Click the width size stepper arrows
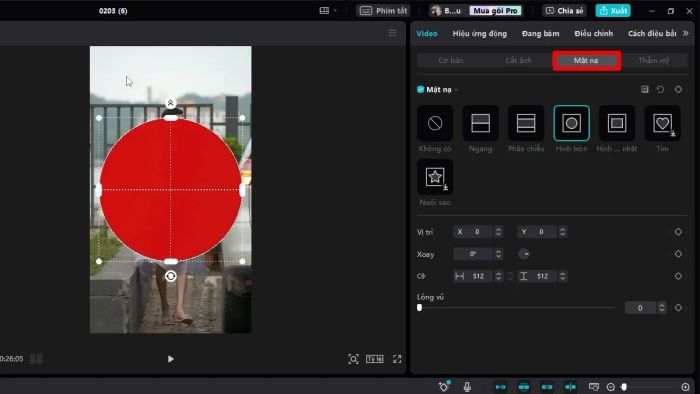Screen dimensions: 700x394 point(498,276)
